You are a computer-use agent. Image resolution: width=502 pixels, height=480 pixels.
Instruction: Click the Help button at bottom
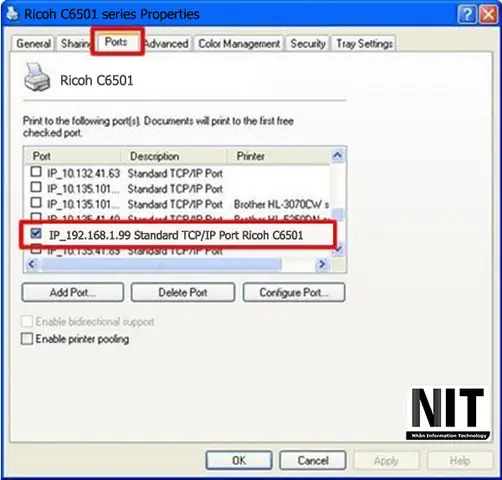[460, 461]
